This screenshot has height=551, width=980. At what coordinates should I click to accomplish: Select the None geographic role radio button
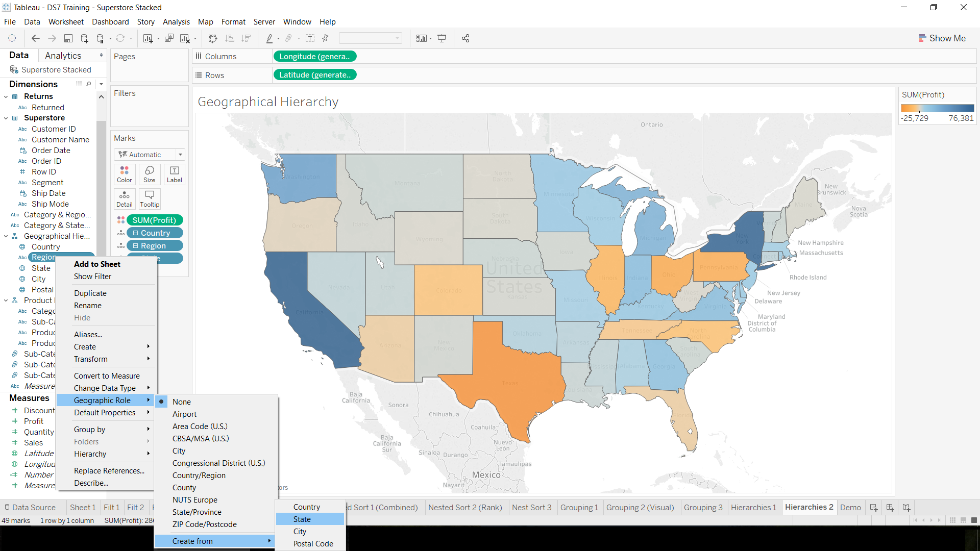pos(161,402)
